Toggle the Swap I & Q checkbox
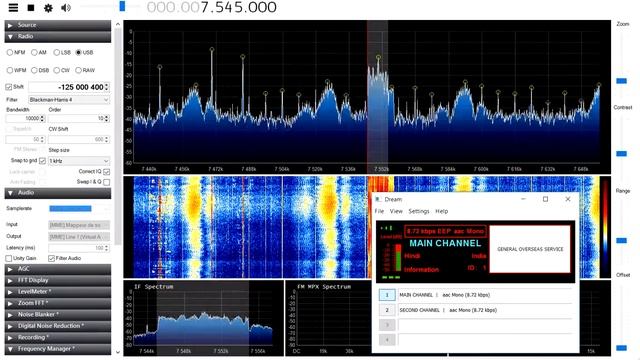This screenshot has width=640, height=360. point(107,182)
